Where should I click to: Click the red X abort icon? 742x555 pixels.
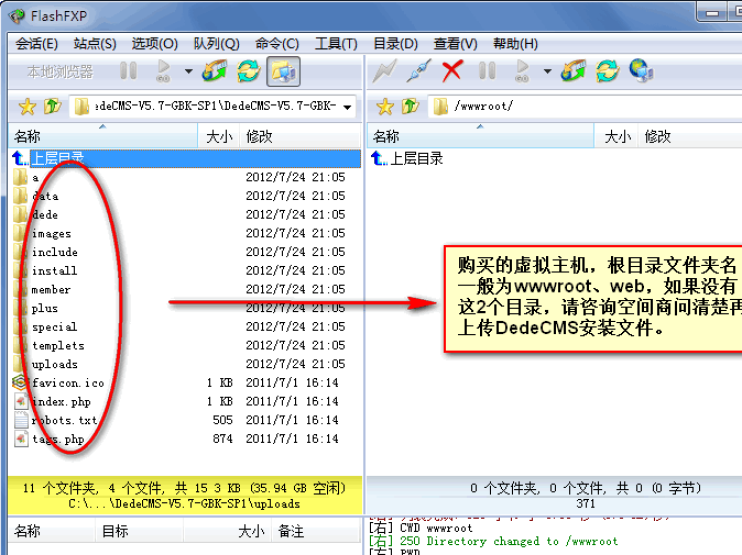(x=453, y=71)
